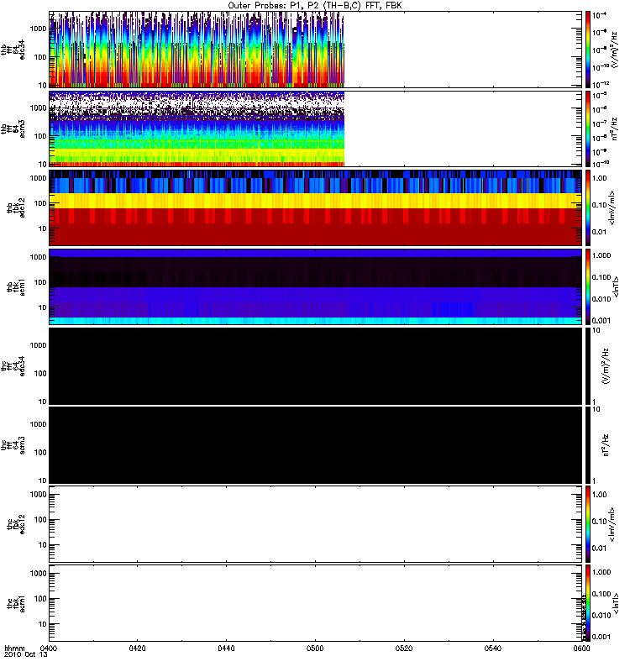This screenshot has height=672, width=630.
Task: Click the 0500 time axis label
Action: 315,648
